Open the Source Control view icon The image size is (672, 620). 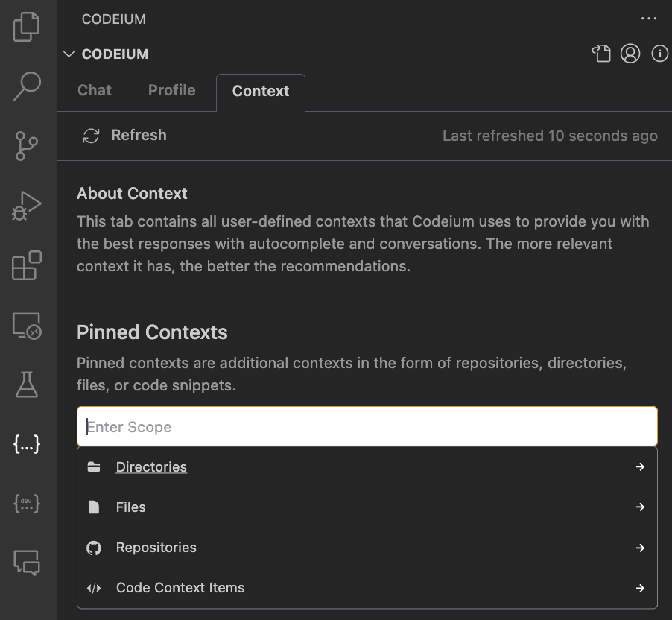pyautogui.click(x=27, y=146)
